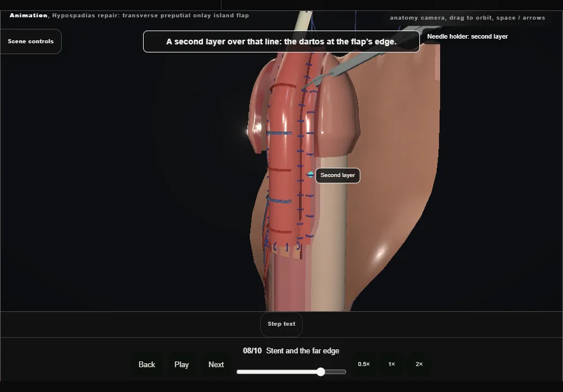Expand the Step text panel

(x=281, y=324)
